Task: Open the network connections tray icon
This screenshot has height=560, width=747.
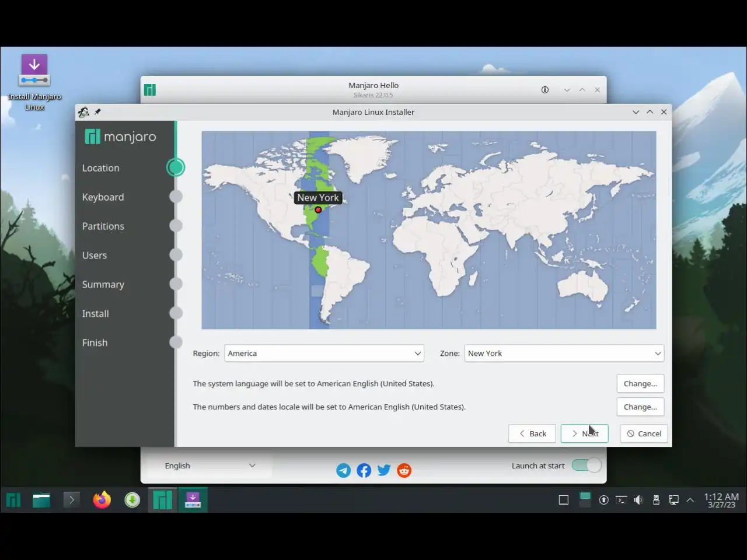Action: (x=673, y=500)
